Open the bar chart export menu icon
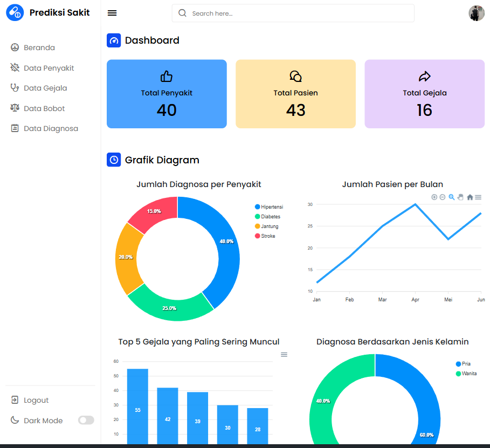The height and width of the screenshot is (448, 490). 284,355
